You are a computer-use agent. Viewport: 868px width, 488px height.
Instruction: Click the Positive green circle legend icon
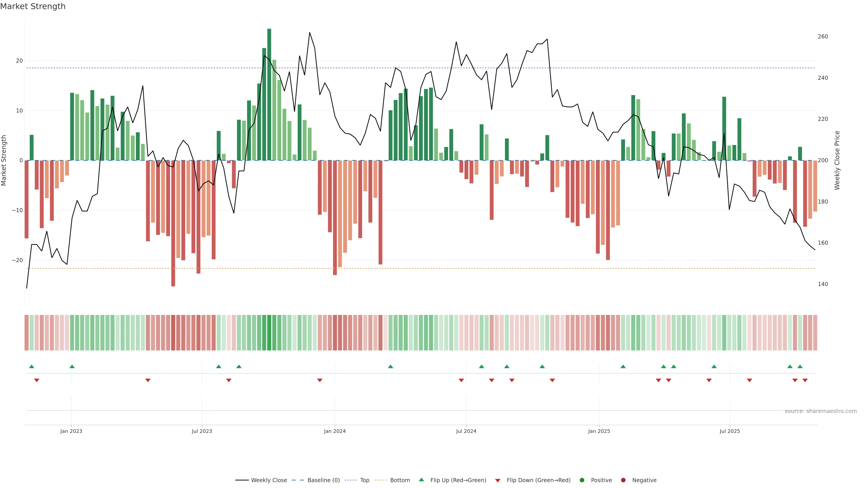[582, 480]
